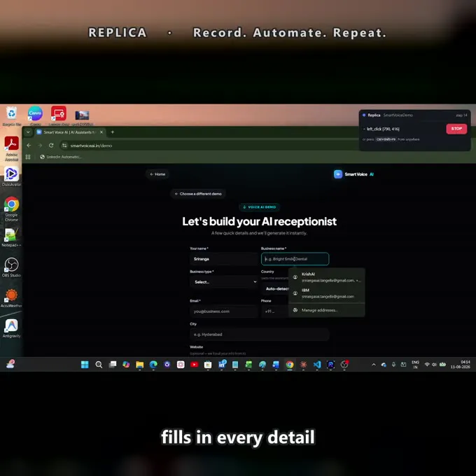Focus the Business name field
The width and height of the screenshot is (476, 476).
point(295,259)
